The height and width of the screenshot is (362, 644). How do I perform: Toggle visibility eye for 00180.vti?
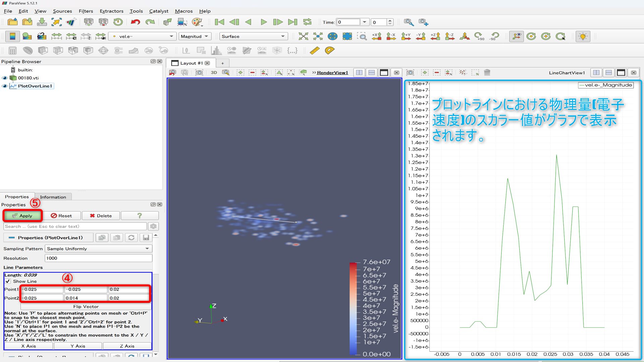coord(5,78)
